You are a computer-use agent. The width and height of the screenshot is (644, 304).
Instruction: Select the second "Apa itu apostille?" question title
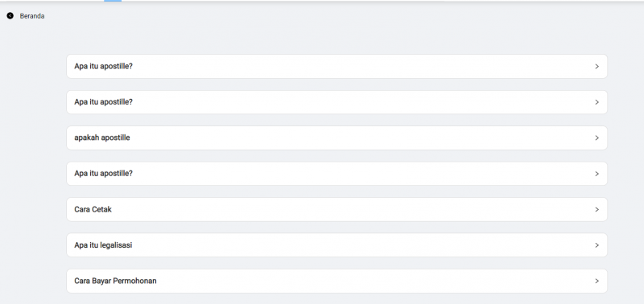point(104,102)
